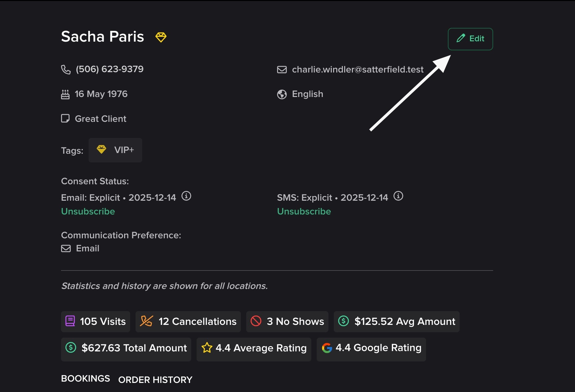This screenshot has width=575, height=392.
Task: Click the charlie.windler@satterfield.test email address
Action: pos(358,69)
